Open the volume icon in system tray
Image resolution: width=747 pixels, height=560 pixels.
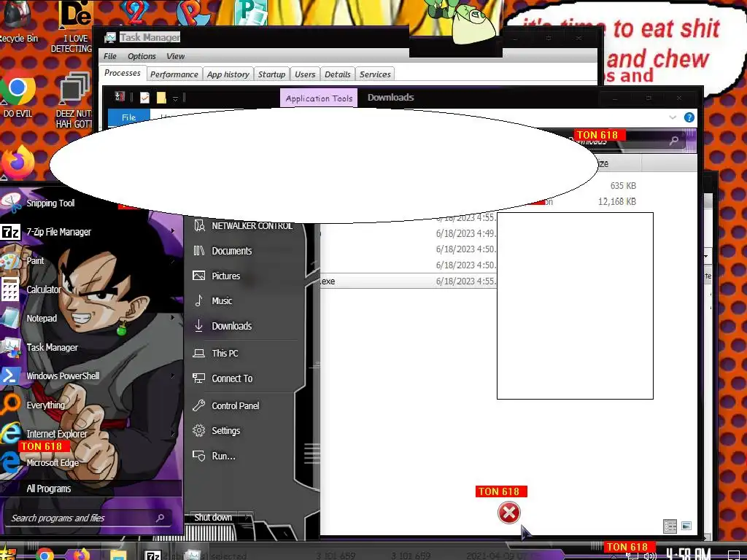[650, 556]
